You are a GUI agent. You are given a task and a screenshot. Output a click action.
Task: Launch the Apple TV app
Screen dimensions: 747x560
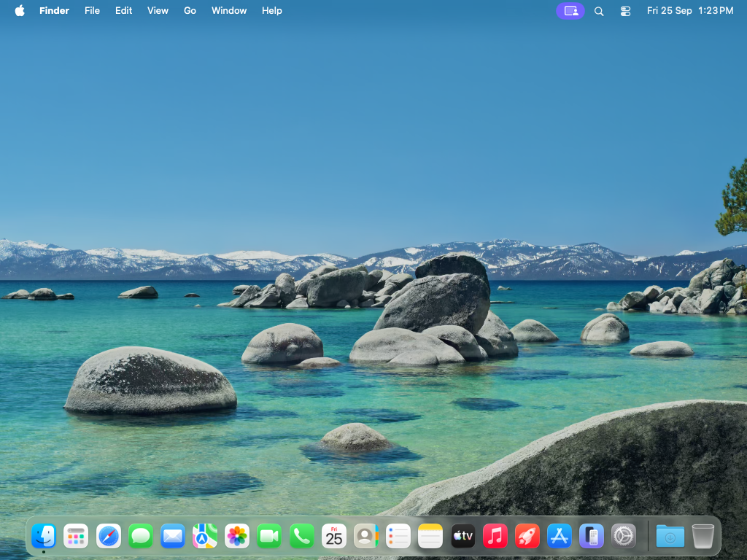click(x=462, y=536)
